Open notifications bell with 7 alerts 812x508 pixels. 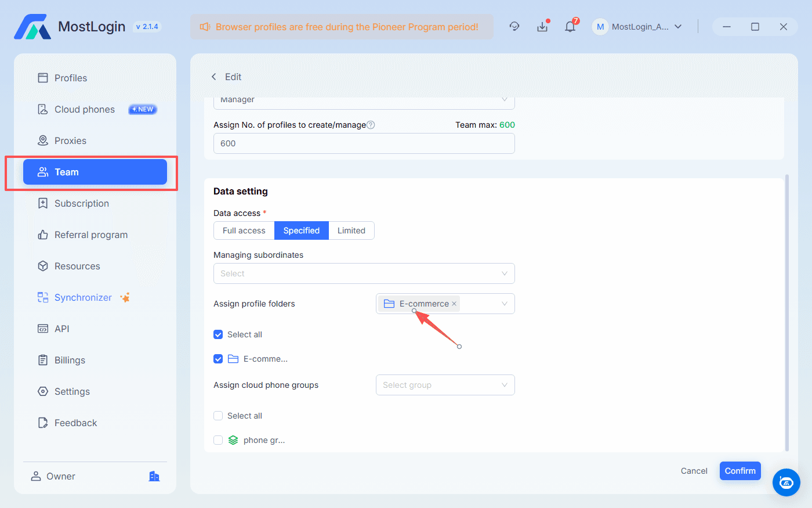click(570, 26)
